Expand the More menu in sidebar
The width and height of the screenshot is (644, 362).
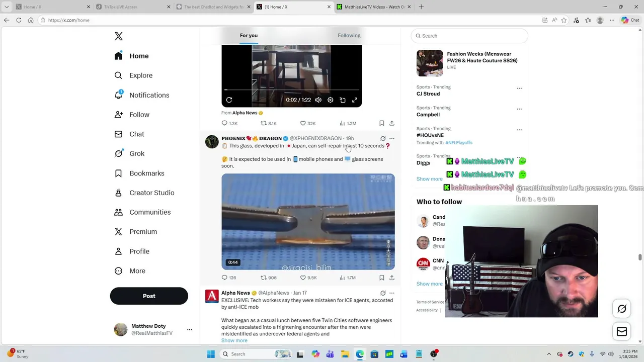tap(130, 271)
